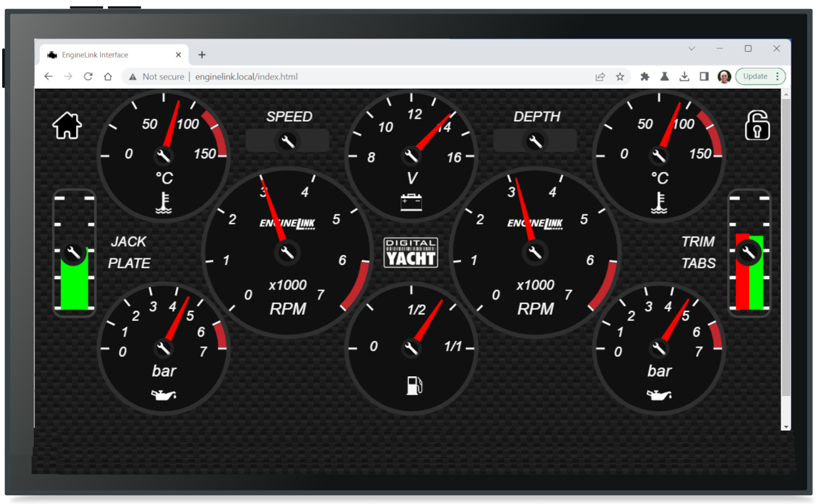
Task: Click the battery voltage gauge wrench
Action: tap(411, 156)
